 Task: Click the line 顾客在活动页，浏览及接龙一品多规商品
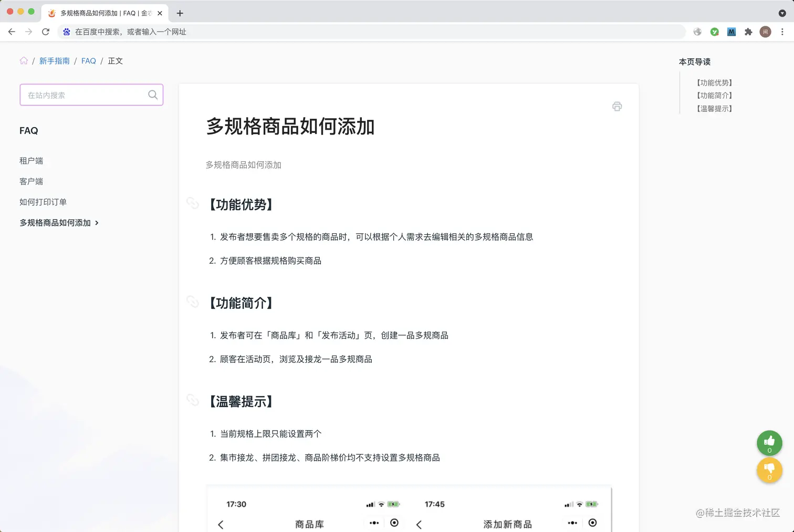[x=296, y=359]
